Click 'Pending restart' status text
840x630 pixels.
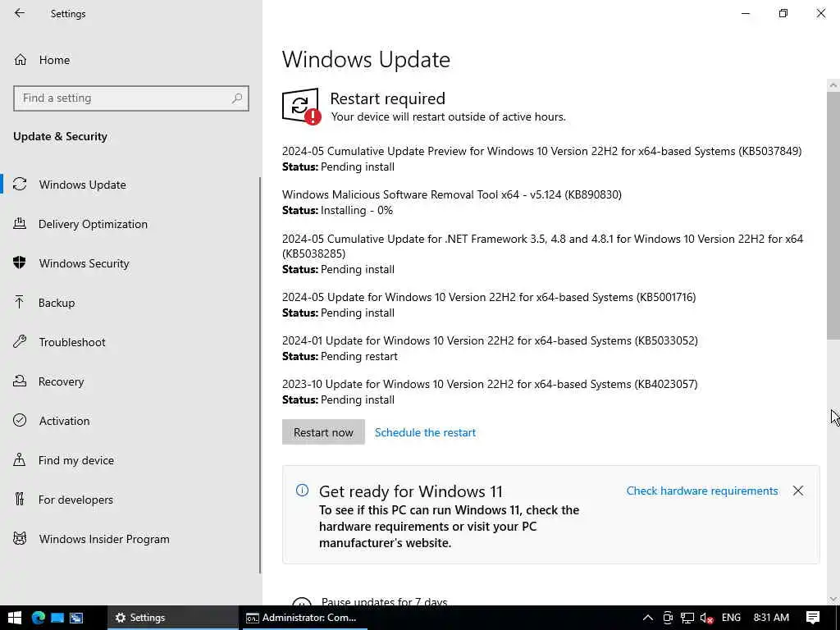click(359, 356)
